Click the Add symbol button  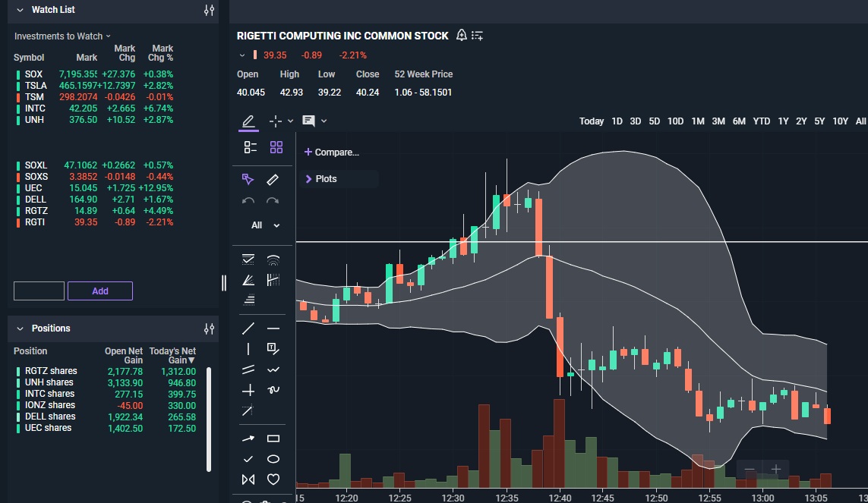pyautogui.click(x=100, y=291)
